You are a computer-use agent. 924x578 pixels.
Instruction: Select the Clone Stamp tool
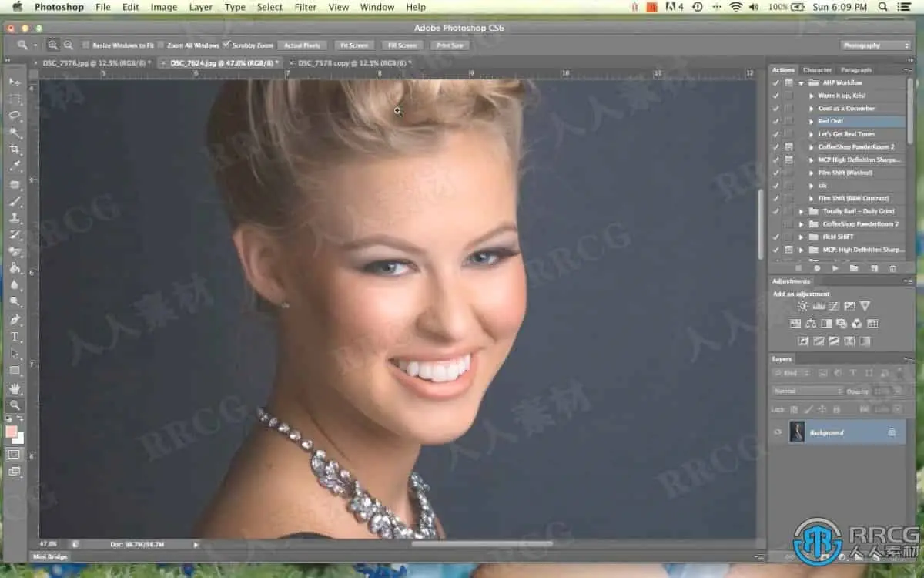tap(15, 218)
